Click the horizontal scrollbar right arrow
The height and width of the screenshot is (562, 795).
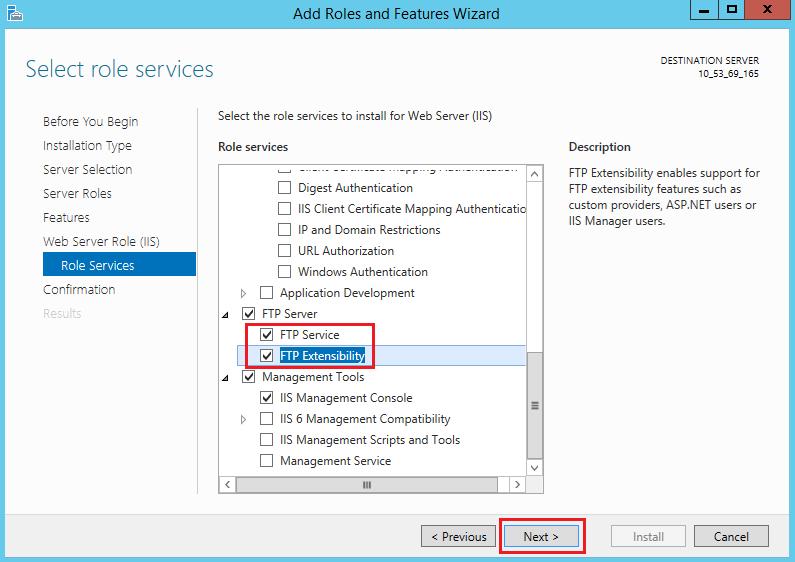[x=517, y=485]
